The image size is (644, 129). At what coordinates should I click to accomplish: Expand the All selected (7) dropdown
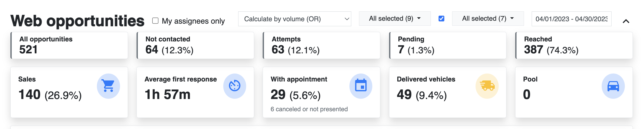488,19
